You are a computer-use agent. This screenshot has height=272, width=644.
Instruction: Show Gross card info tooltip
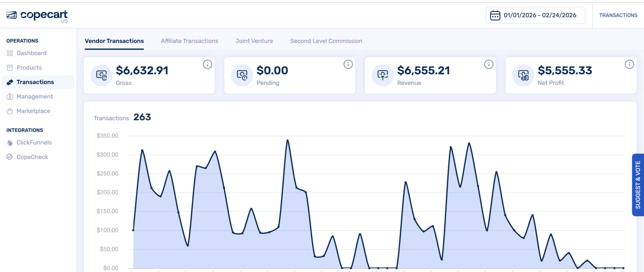click(x=207, y=64)
